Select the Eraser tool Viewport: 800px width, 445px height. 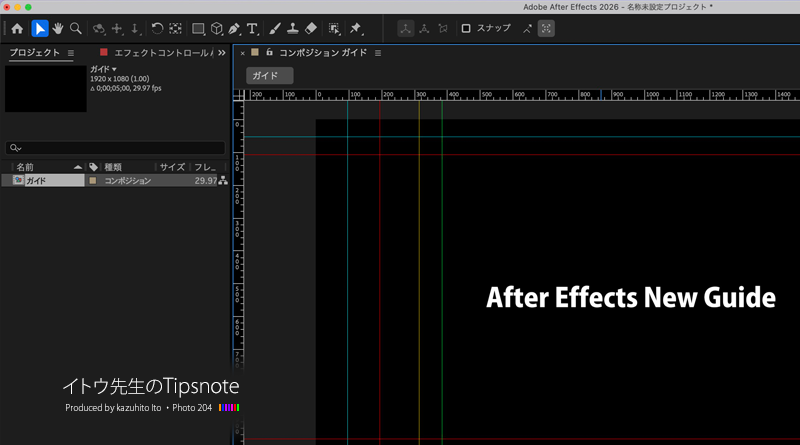311,29
